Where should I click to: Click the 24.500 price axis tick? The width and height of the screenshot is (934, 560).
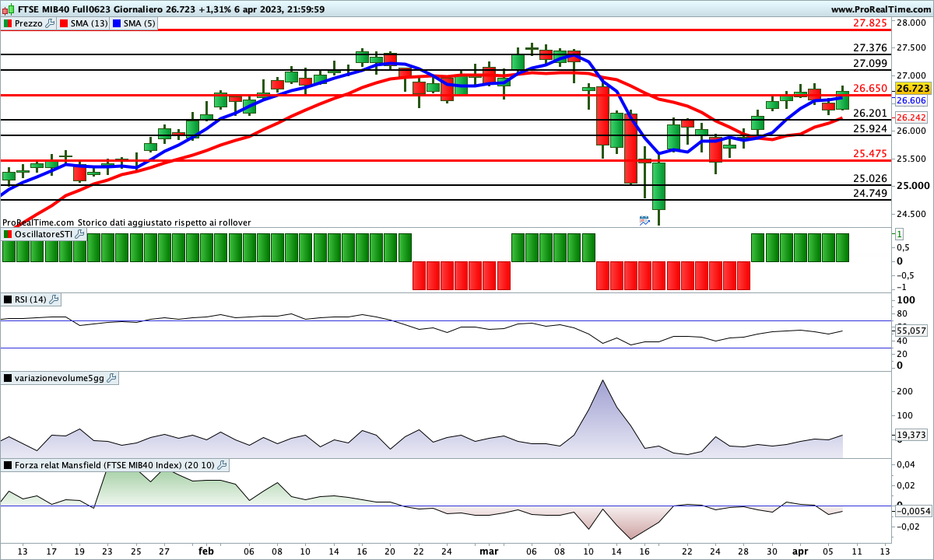click(912, 215)
